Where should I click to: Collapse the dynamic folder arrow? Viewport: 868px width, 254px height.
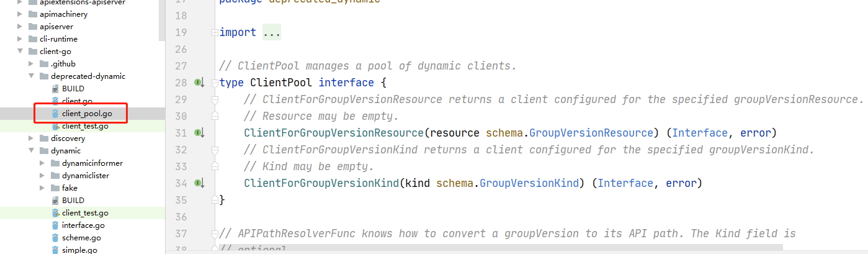point(31,151)
